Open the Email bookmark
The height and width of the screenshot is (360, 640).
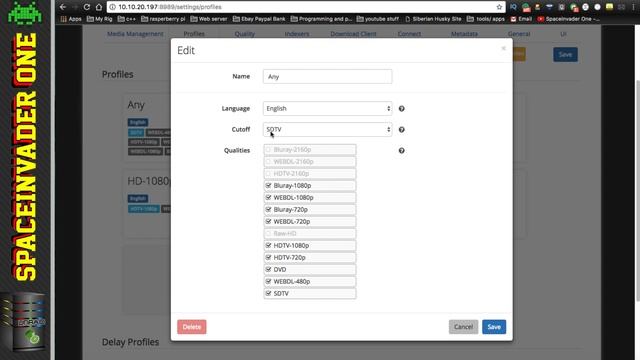(x=521, y=19)
